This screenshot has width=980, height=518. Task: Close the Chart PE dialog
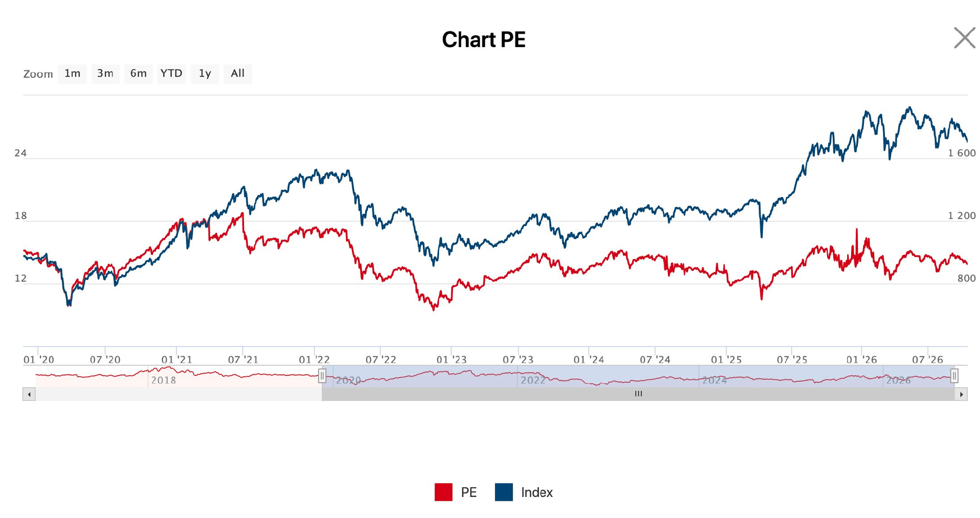964,38
